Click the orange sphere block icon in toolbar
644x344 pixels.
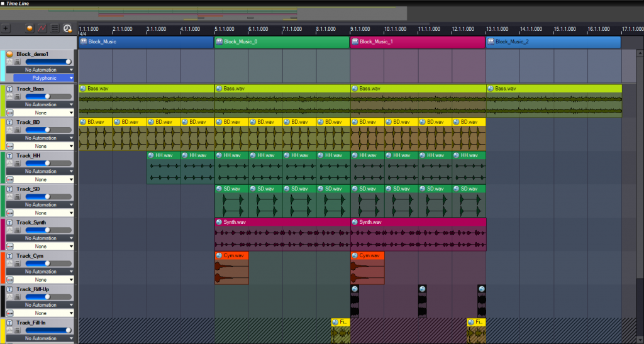pos(30,28)
